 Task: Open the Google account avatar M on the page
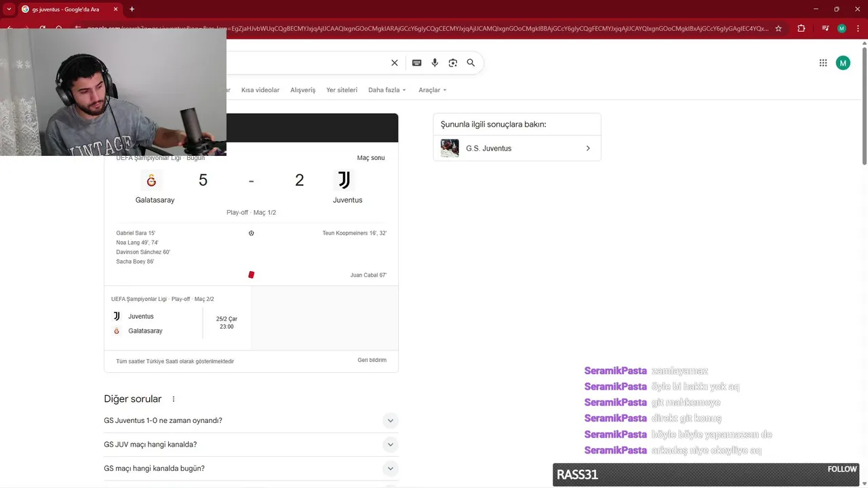[x=843, y=63]
